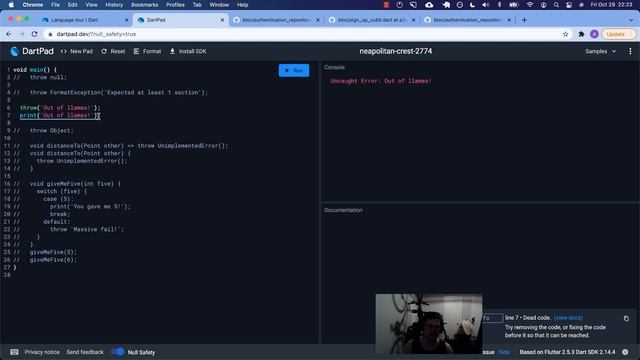640x360 pixels.
Task: Open the view docs link
Action: [569, 318]
